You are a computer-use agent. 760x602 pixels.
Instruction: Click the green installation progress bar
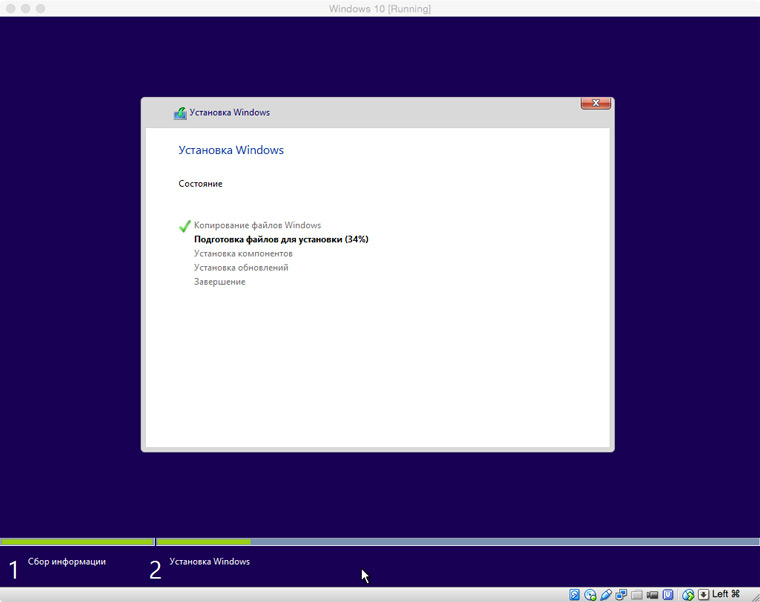[204, 542]
